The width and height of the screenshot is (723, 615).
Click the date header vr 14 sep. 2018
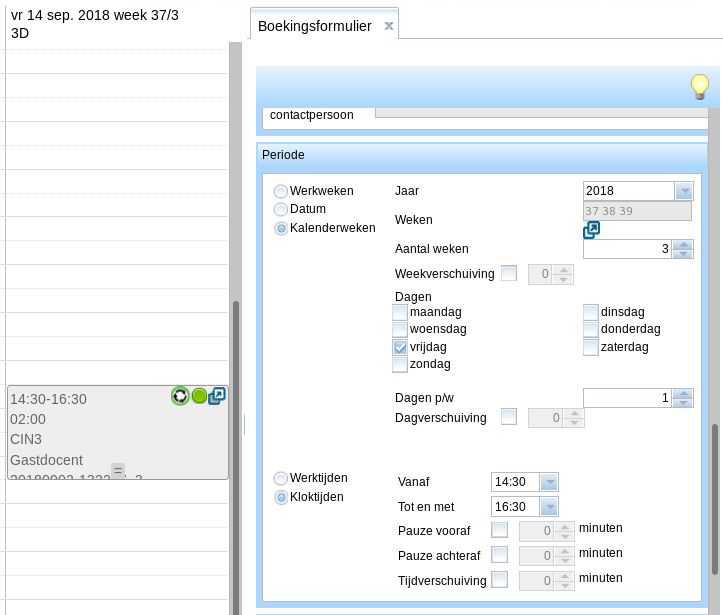pos(95,15)
